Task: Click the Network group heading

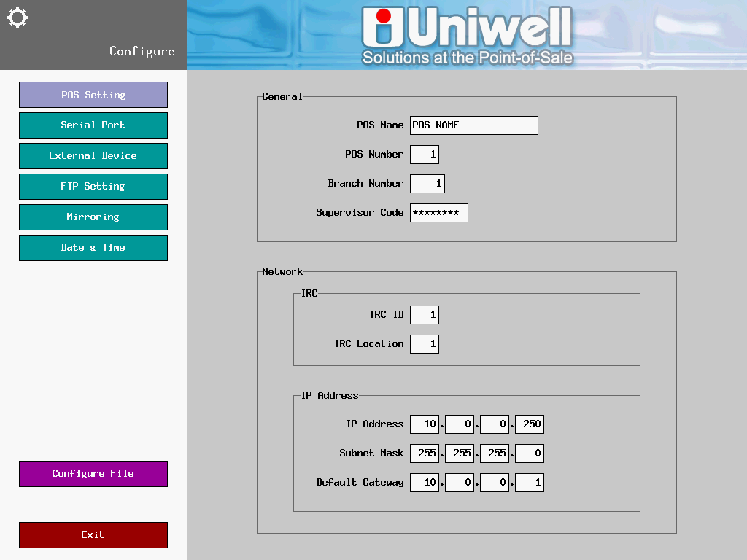Action: [282, 271]
